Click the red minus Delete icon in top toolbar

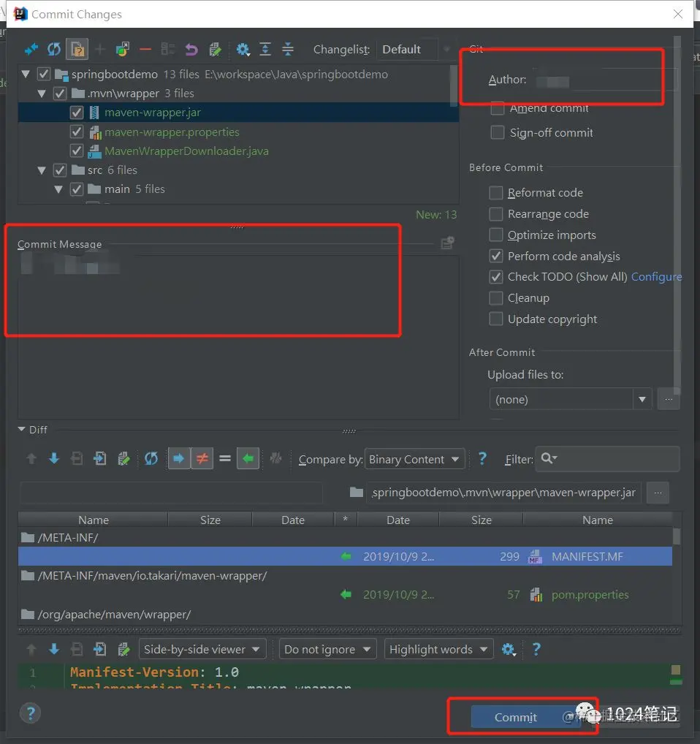click(x=145, y=50)
